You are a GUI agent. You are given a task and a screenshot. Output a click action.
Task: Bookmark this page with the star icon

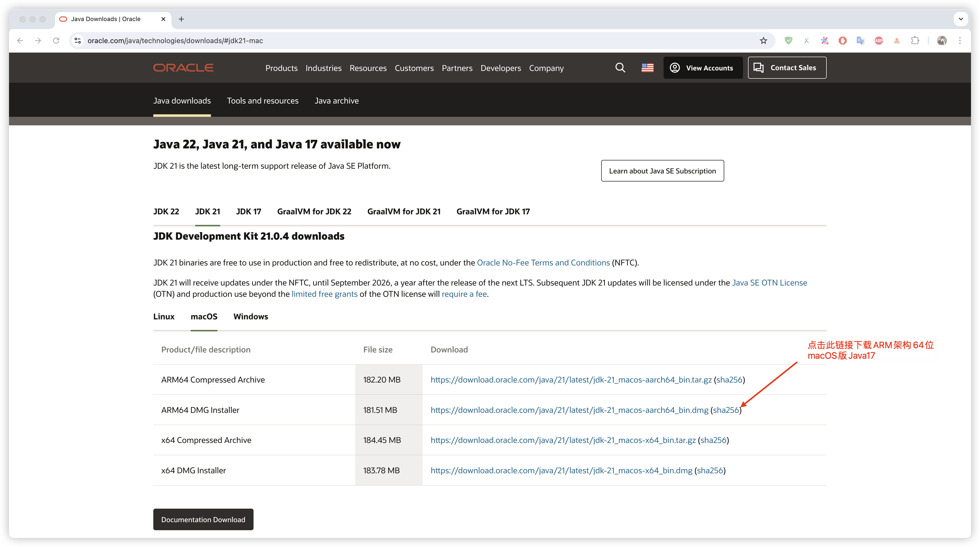pos(763,41)
